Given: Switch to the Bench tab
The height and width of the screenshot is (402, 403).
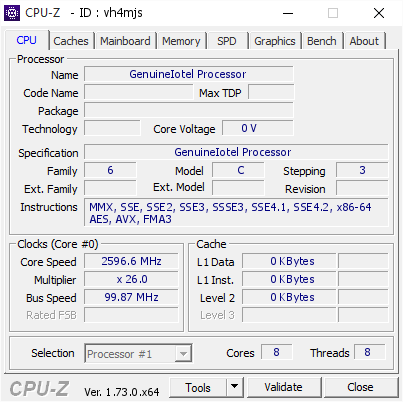Looking at the screenshot, I should coord(322,41).
